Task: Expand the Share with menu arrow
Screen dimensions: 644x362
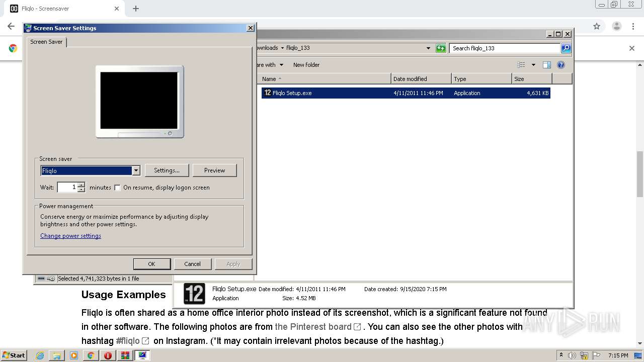Action: 281,65
